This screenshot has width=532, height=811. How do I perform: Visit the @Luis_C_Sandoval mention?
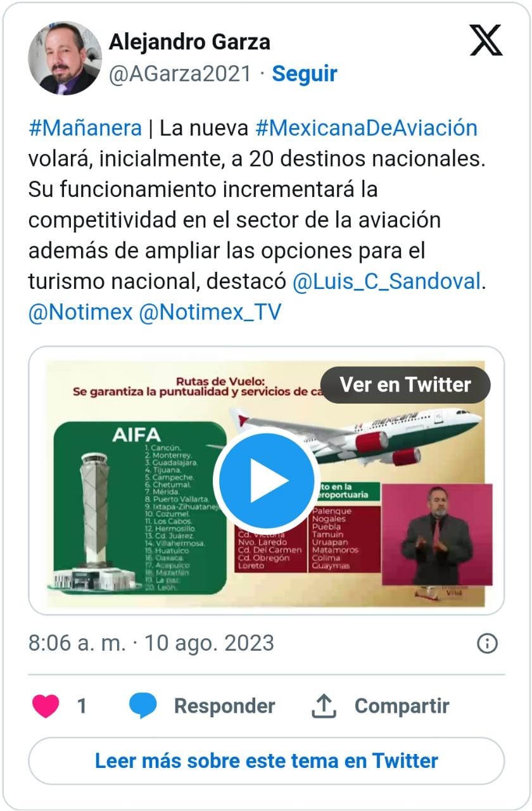coord(387,281)
